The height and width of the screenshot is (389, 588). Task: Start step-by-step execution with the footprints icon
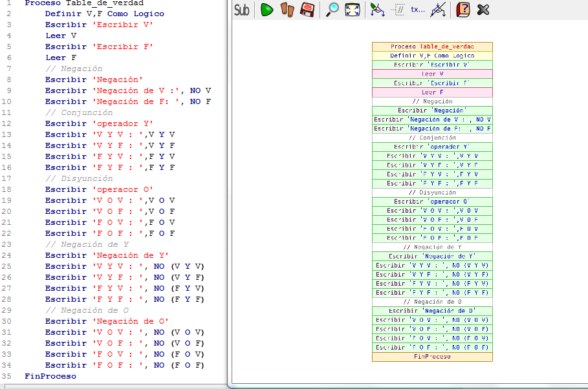(287, 10)
